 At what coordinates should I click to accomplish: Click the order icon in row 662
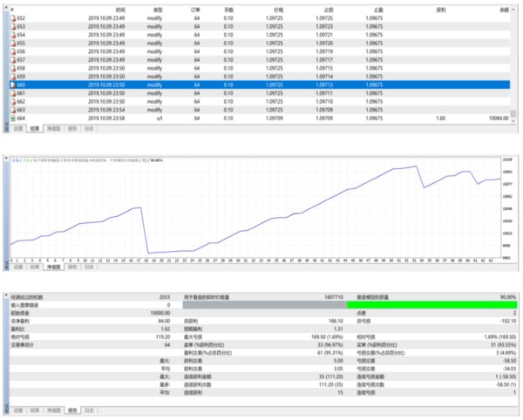12,101
